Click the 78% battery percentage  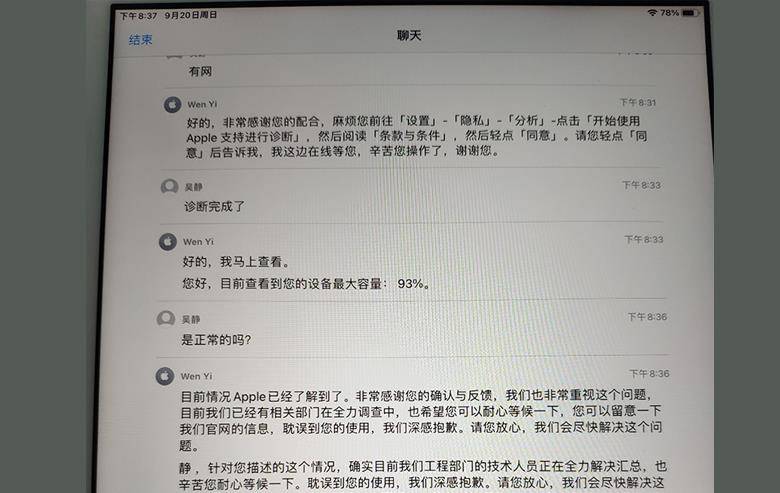tap(670, 12)
